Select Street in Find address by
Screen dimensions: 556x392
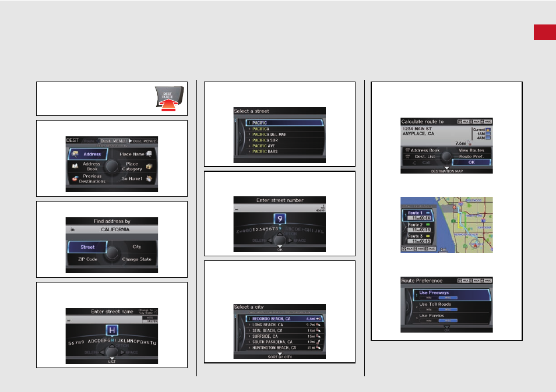87,247
